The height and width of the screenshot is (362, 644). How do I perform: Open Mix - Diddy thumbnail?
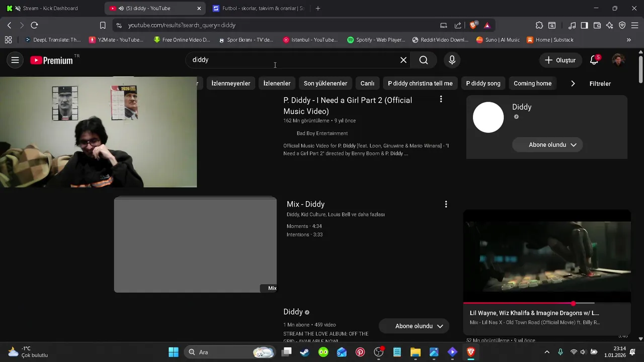click(195, 244)
